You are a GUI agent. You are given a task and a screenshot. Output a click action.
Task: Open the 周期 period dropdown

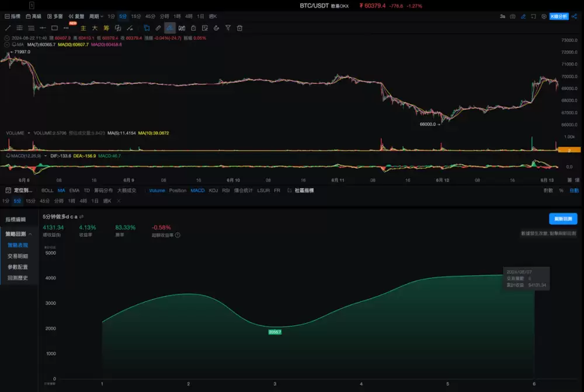[96, 16]
